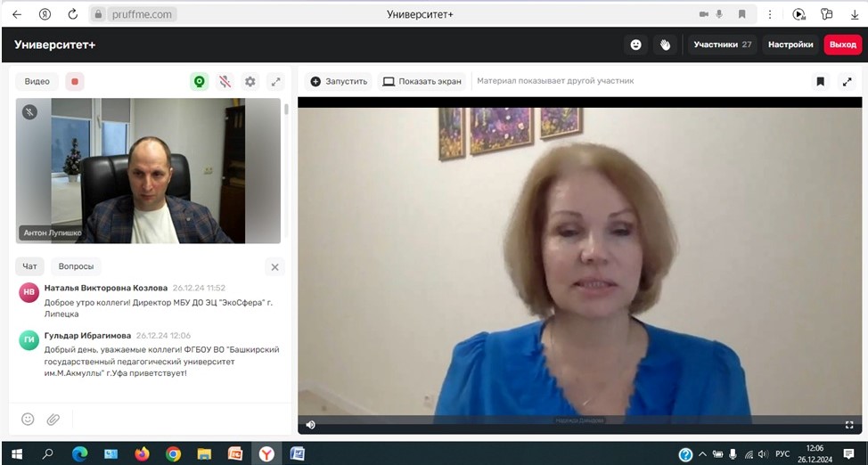
Task: Open the emoji reactions in top bar
Action: [x=635, y=45]
